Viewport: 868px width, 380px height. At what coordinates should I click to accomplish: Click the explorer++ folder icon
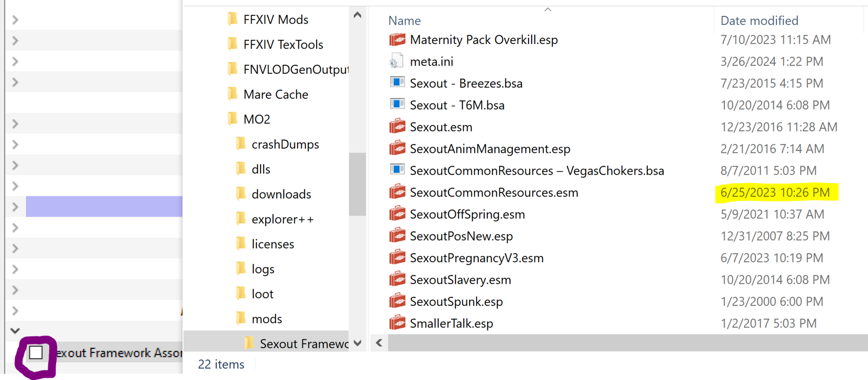tap(241, 218)
